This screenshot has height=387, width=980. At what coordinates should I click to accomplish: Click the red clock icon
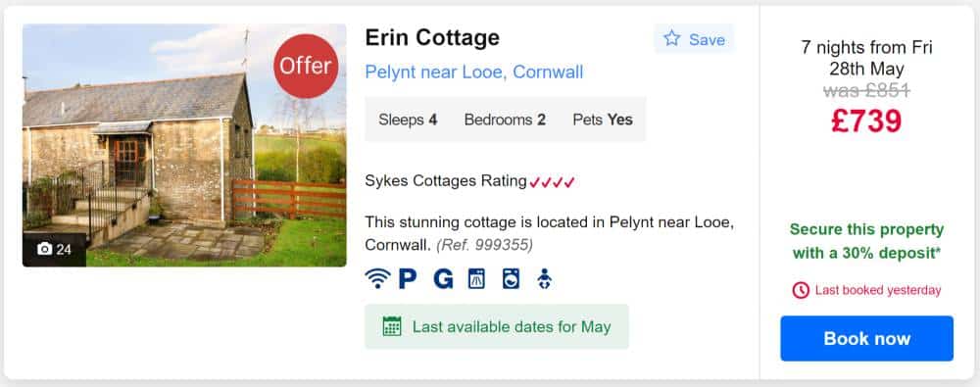801,290
